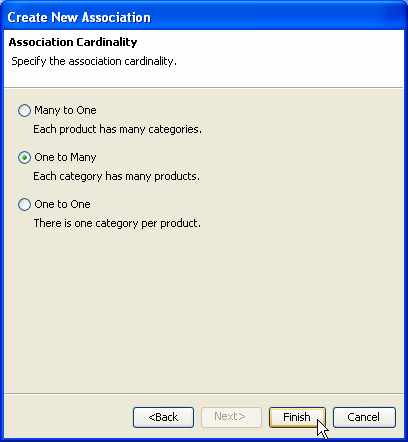Click the Finish button
Image resolution: width=408 pixels, height=442 pixels.
(297, 417)
